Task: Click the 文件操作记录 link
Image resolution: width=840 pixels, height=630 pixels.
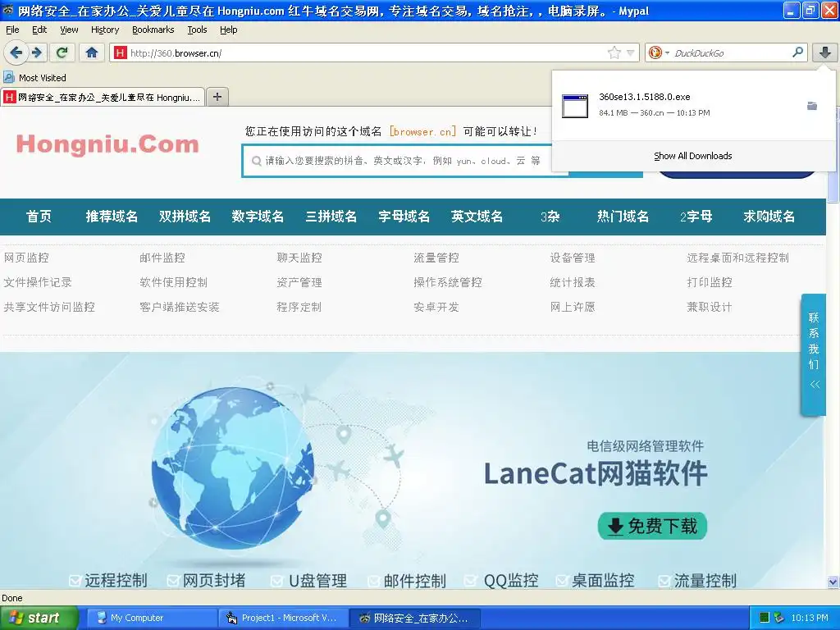Action: pos(38,282)
